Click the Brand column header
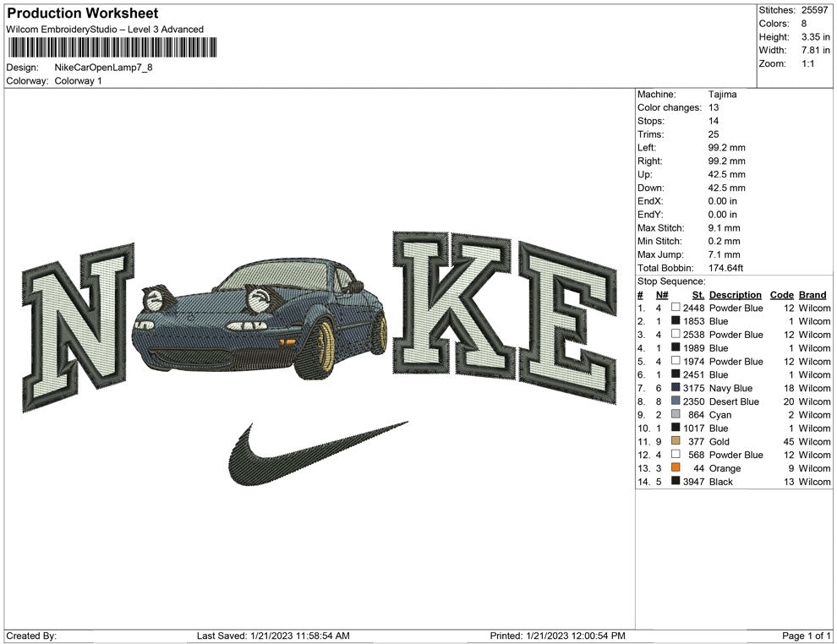The image size is (837, 644). pyautogui.click(x=812, y=295)
